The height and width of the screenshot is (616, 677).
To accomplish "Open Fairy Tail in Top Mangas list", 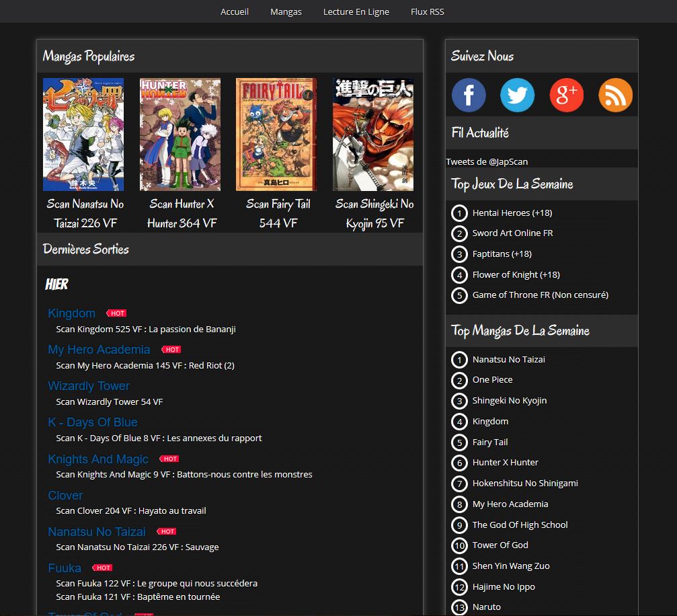I will (490, 442).
